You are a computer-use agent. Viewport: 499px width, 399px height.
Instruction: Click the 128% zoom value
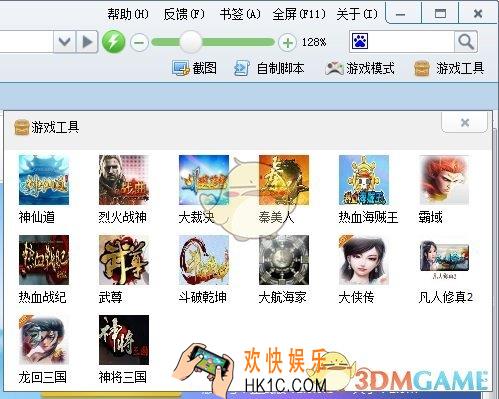click(314, 42)
